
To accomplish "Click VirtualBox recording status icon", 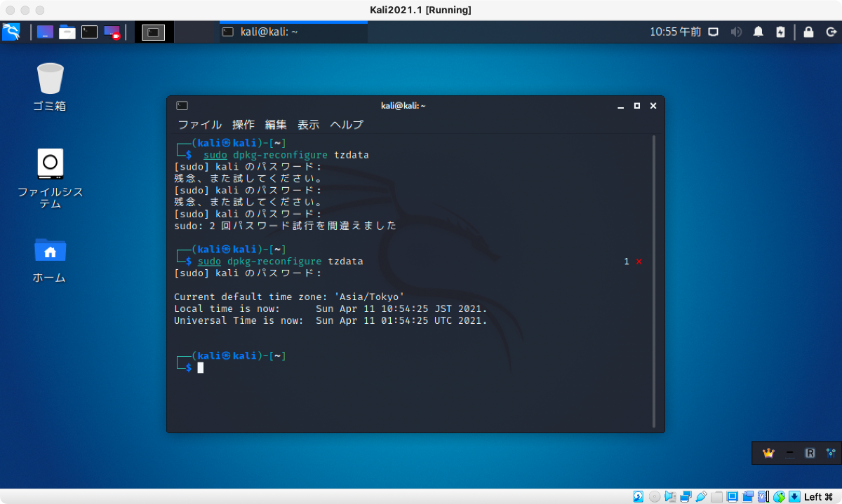I will click(747, 496).
